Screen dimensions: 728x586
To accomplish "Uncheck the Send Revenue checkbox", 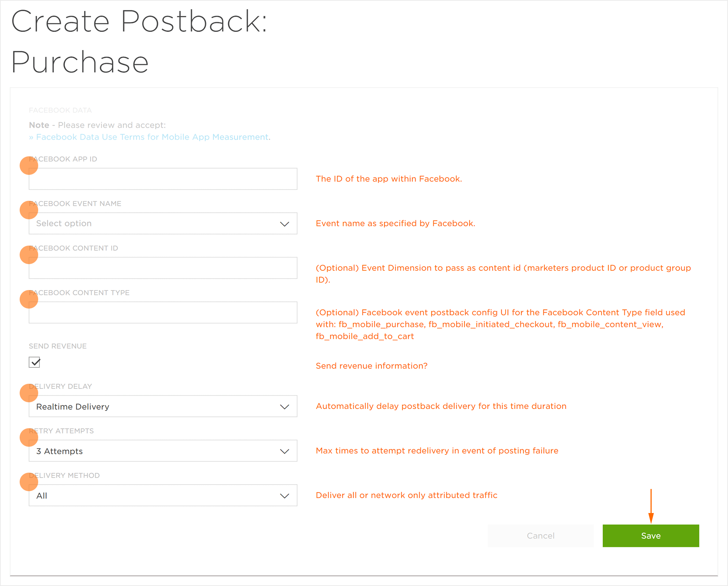I will [34, 362].
